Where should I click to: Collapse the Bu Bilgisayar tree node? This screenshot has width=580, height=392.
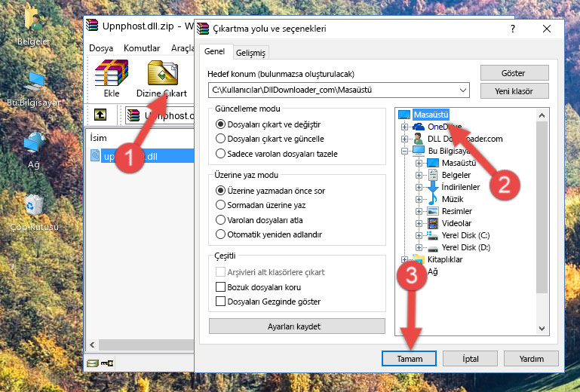click(x=404, y=151)
